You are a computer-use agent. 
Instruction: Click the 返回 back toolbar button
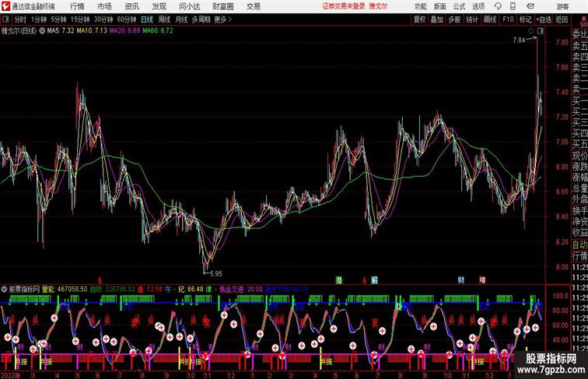click(562, 19)
